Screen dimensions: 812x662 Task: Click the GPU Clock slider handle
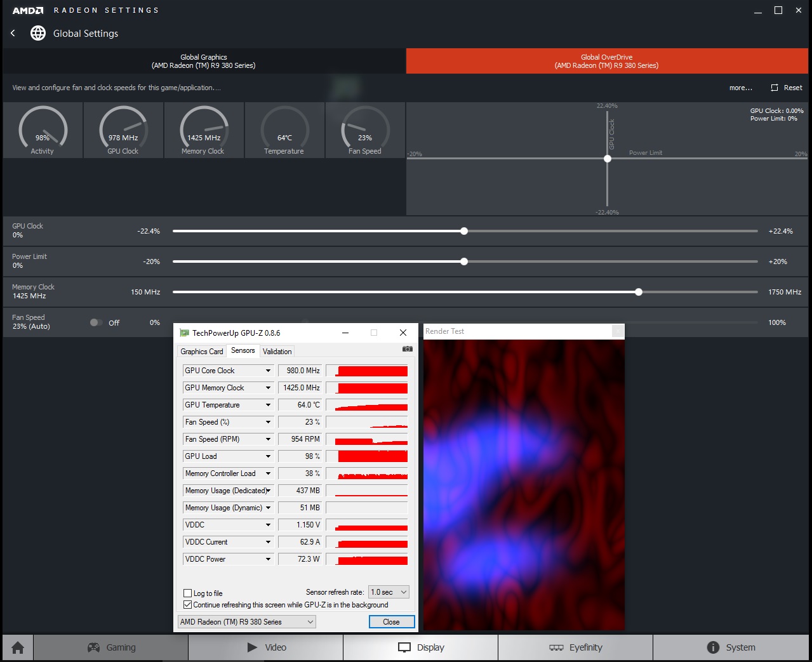[464, 231]
